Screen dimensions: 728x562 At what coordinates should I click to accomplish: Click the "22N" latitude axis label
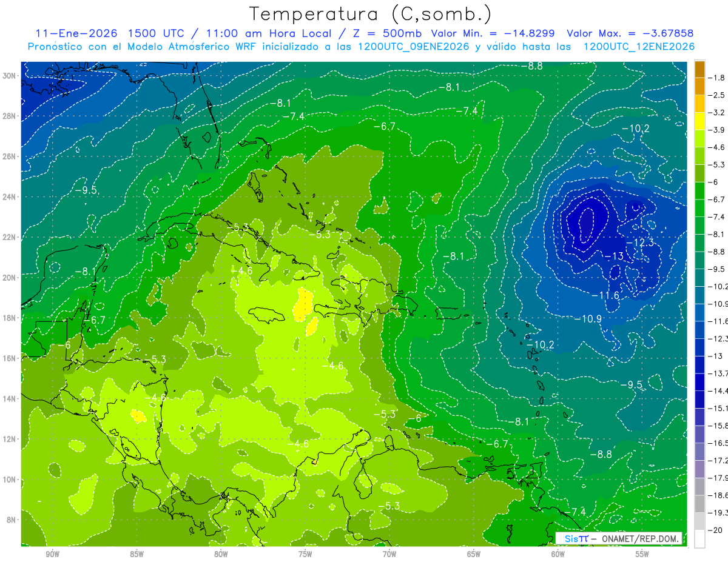pos(10,237)
